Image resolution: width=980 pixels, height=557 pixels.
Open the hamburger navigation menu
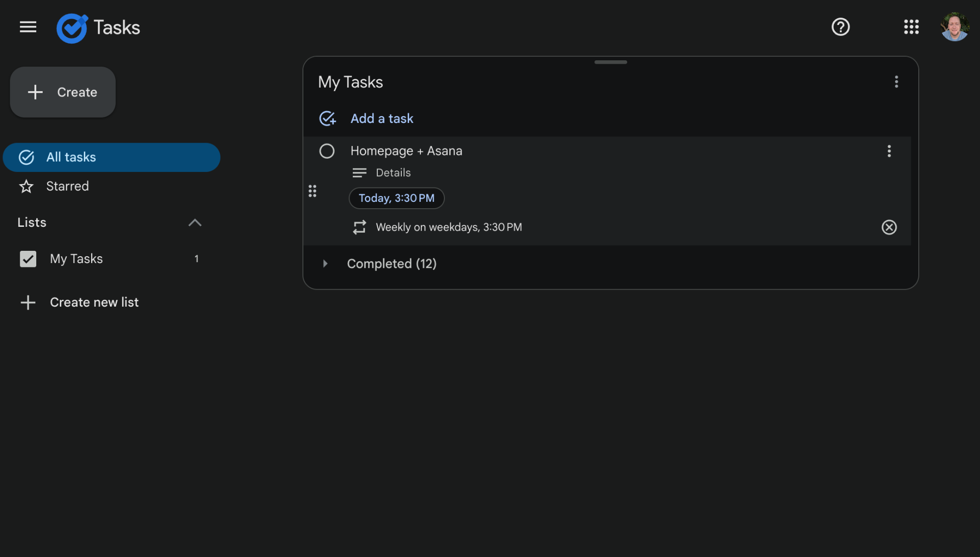point(28,27)
